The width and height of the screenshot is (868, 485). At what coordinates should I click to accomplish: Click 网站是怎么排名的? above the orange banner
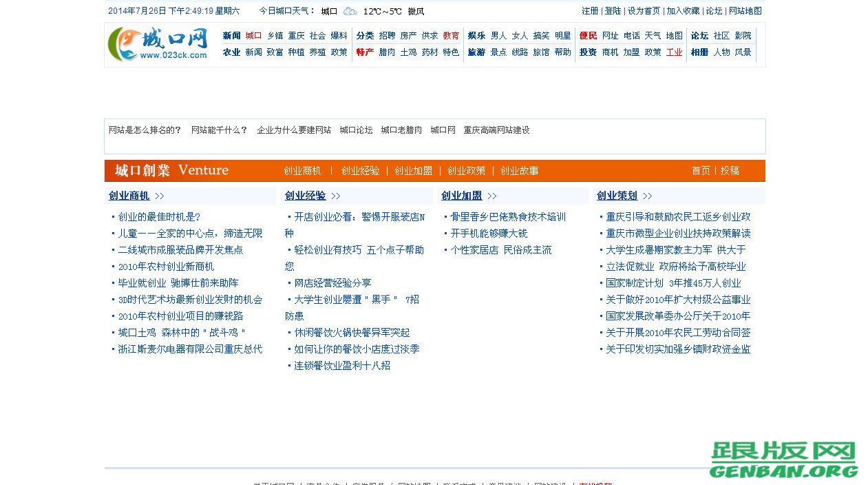click(146, 130)
